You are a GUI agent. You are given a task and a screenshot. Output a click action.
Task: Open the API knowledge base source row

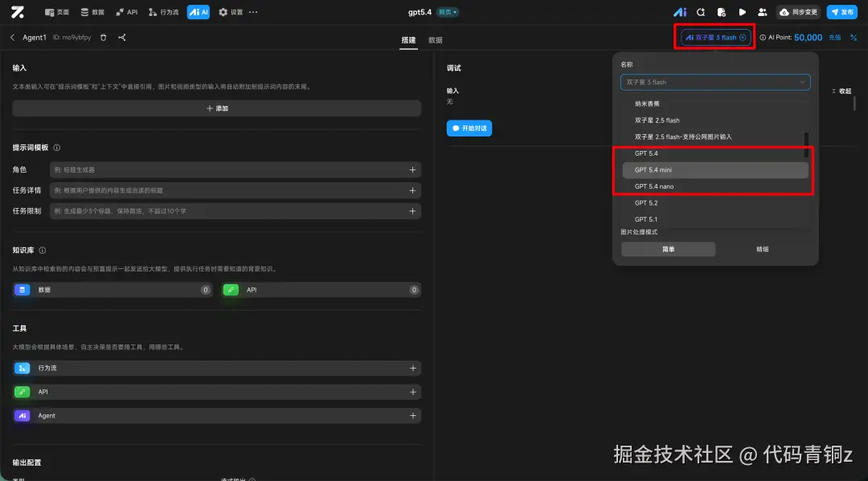pyautogui.click(x=321, y=290)
